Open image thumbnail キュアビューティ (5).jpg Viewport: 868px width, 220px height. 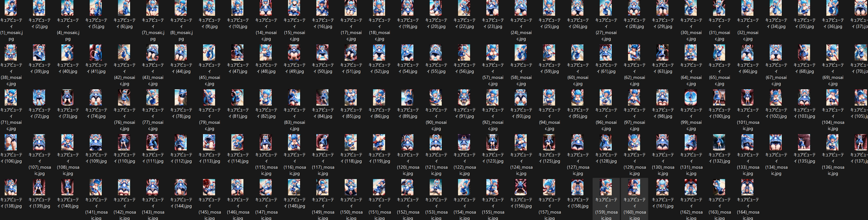pos(96,8)
